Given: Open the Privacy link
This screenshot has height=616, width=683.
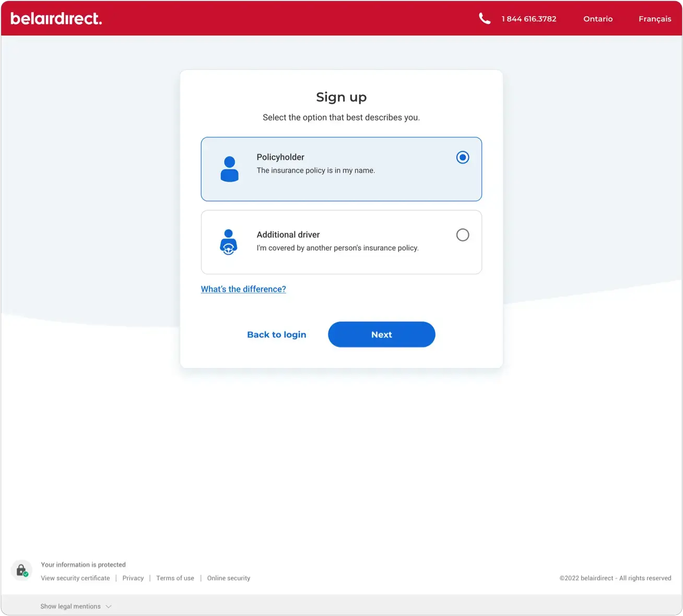Looking at the screenshot, I should point(133,578).
